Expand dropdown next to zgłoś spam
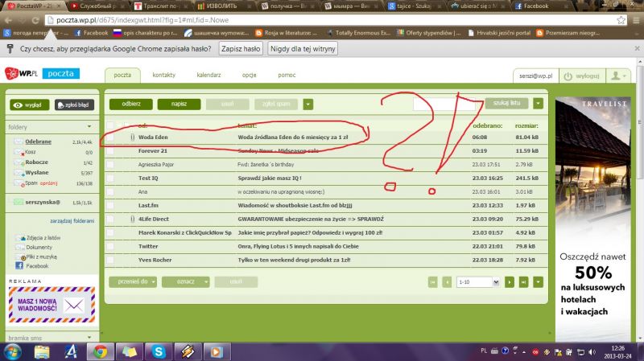This screenshot has height=361, width=644. coord(308,105)
